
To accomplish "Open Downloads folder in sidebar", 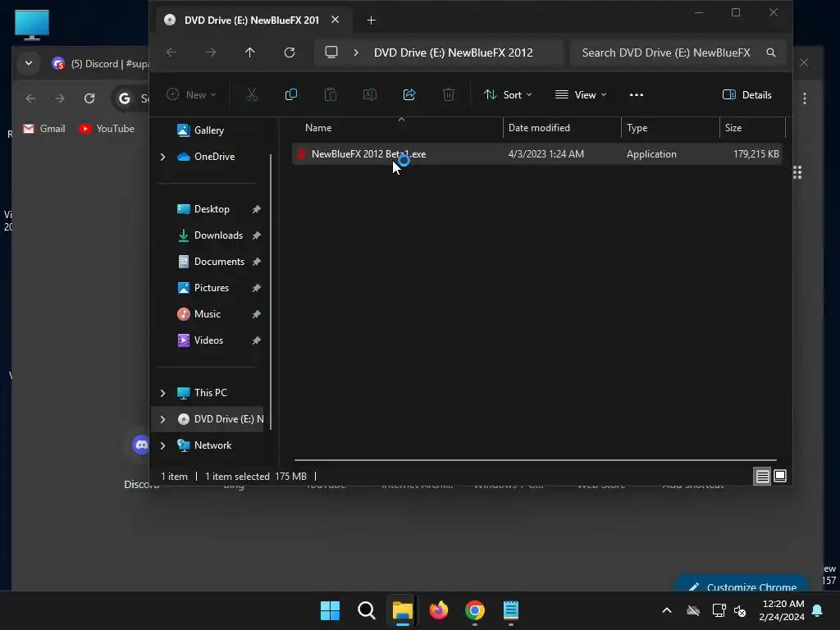I will (x=218, y=235).
